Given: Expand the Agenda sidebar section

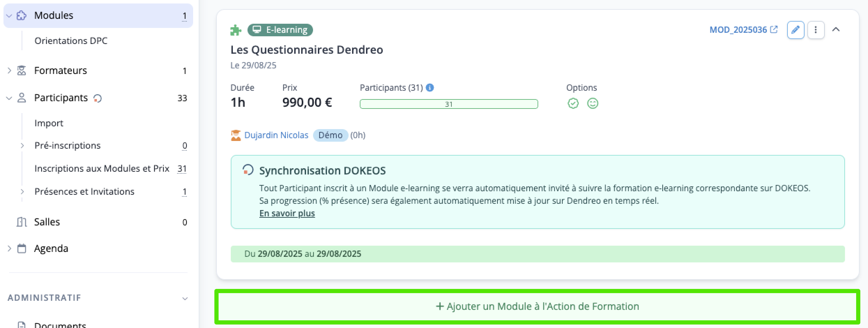Looking at the screenshot, I should (x=9, y=248).
